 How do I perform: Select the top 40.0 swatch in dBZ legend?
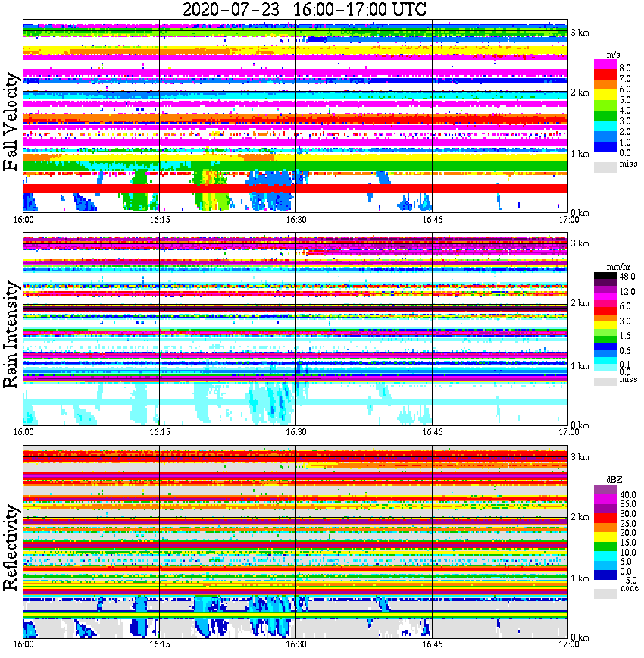tap(605, 490)
